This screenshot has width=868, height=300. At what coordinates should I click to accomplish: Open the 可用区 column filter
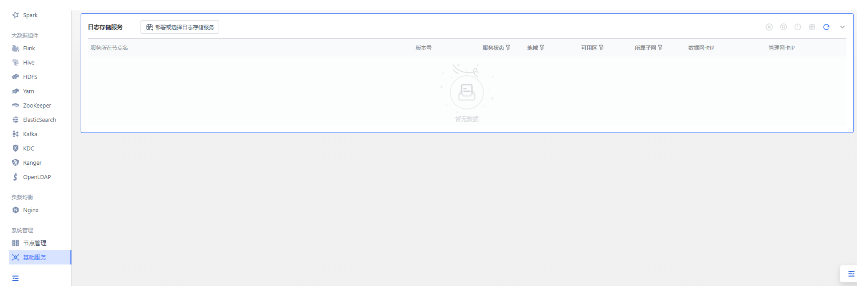point(601,48)
